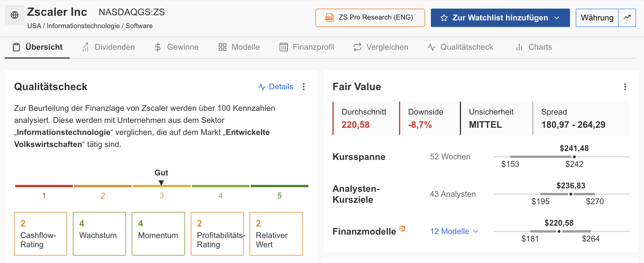
Task: Click the pulse icon beside Details
Action: point(262,87)
